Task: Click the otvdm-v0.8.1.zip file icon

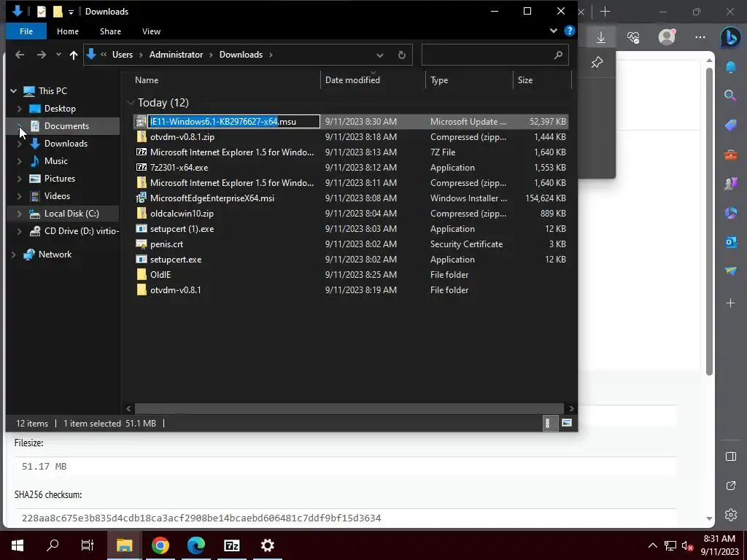Action: click(x=142, y=136)
